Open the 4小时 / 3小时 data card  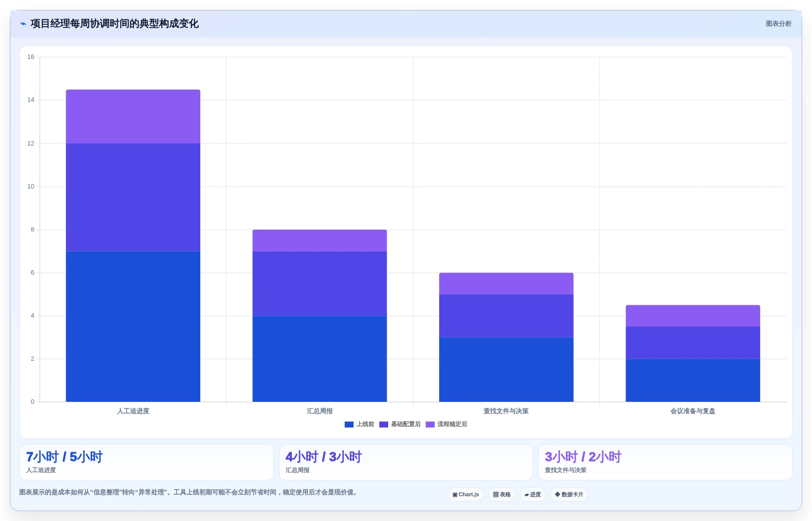coord(406,462)
